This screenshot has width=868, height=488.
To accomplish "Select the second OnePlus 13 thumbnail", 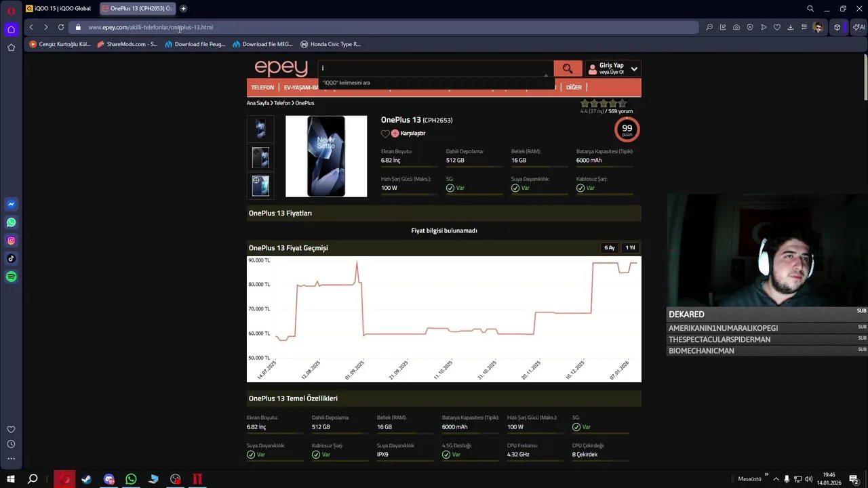I will point(260,157).
